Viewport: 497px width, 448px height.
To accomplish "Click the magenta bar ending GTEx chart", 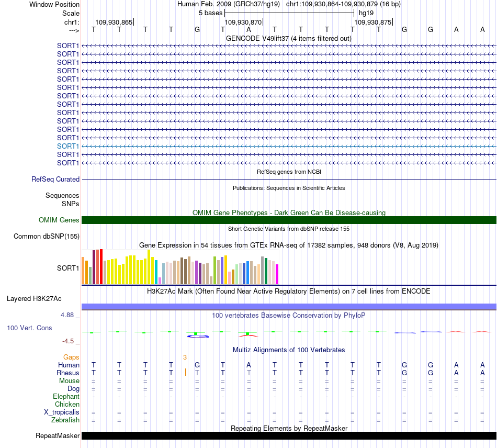I will tap(277, 274).
